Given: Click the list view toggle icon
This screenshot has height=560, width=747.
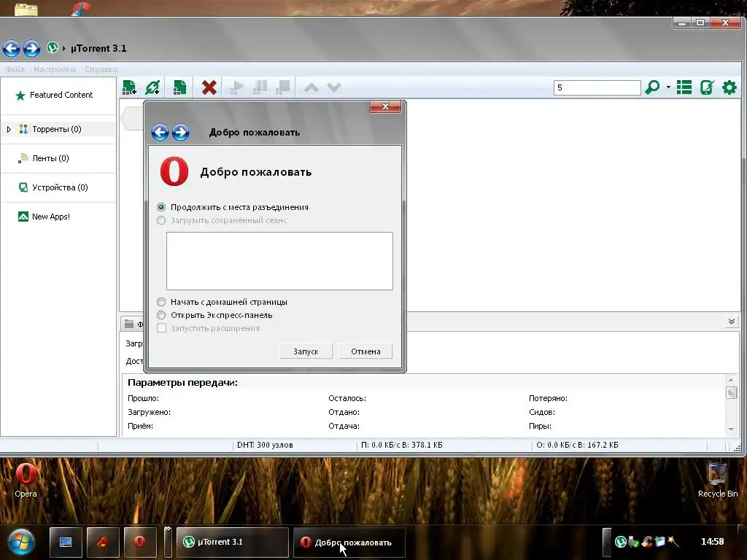Looking at the screenshot, I should click(684, 87).
